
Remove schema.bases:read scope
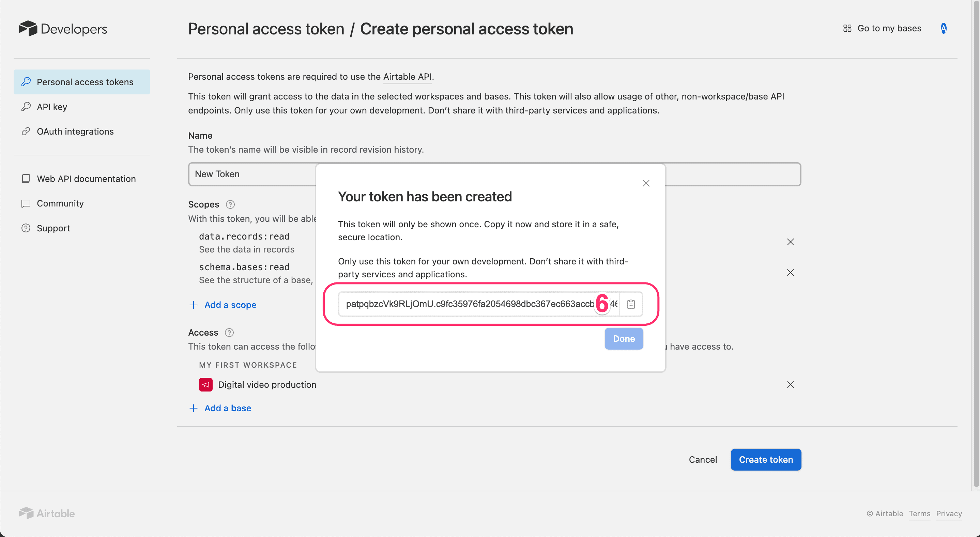click(x=790, y=273)
